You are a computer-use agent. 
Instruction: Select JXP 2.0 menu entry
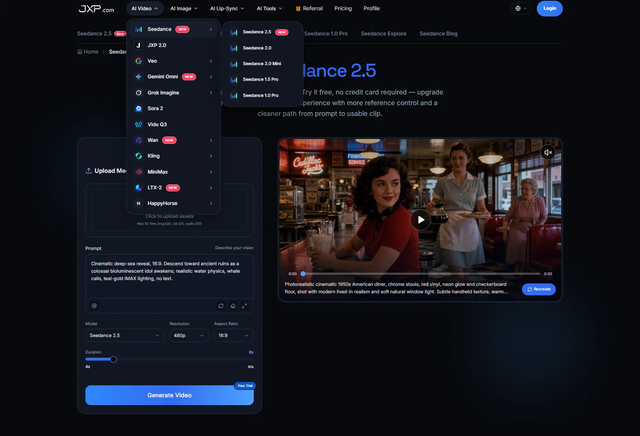click(173, 45)
